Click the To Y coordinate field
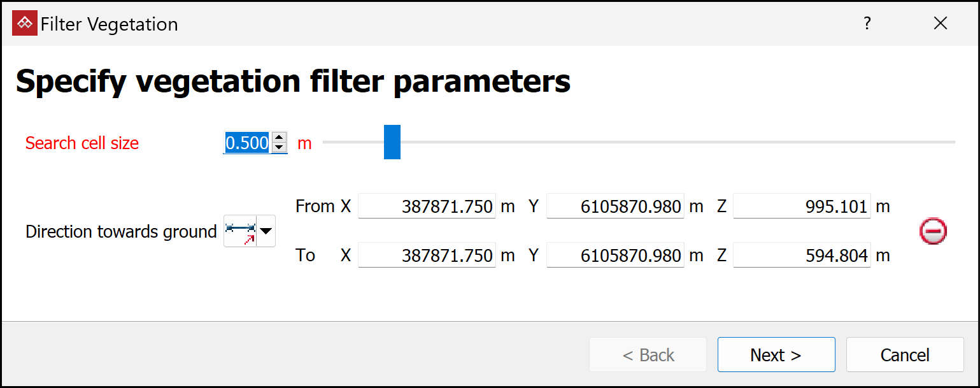 coord(615,255)
